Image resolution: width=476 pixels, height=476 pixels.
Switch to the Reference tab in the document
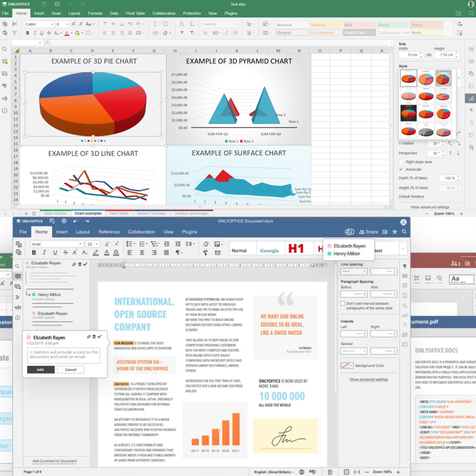tap(109, 231)
